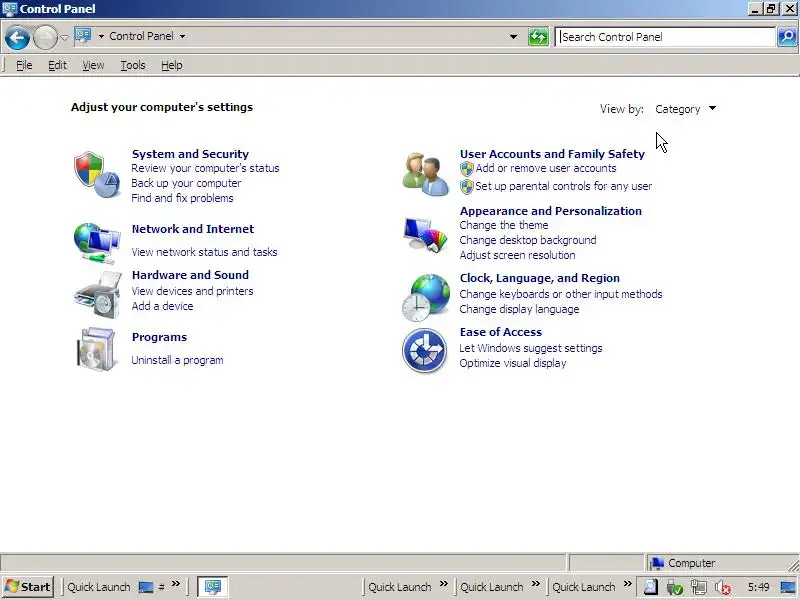Expand the first Quick Launch chevron
This screenshot has height=600, width=800.
pyautogui.click(x=176, y=584)
